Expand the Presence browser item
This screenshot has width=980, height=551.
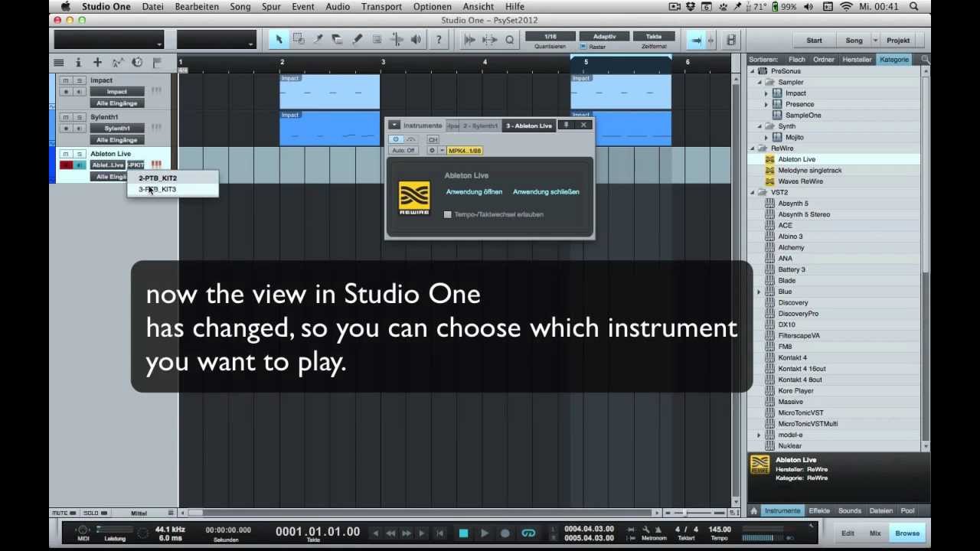point(766,104)
